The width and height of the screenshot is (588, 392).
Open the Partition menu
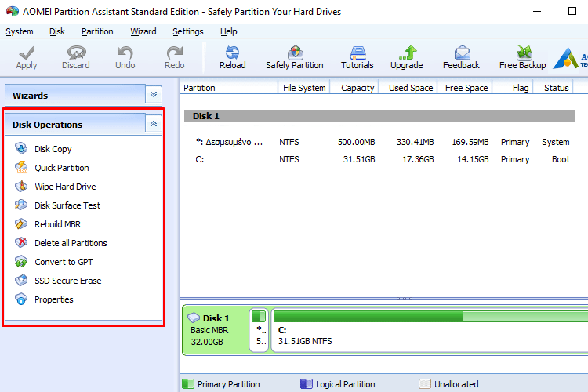[x=97, y=31]
